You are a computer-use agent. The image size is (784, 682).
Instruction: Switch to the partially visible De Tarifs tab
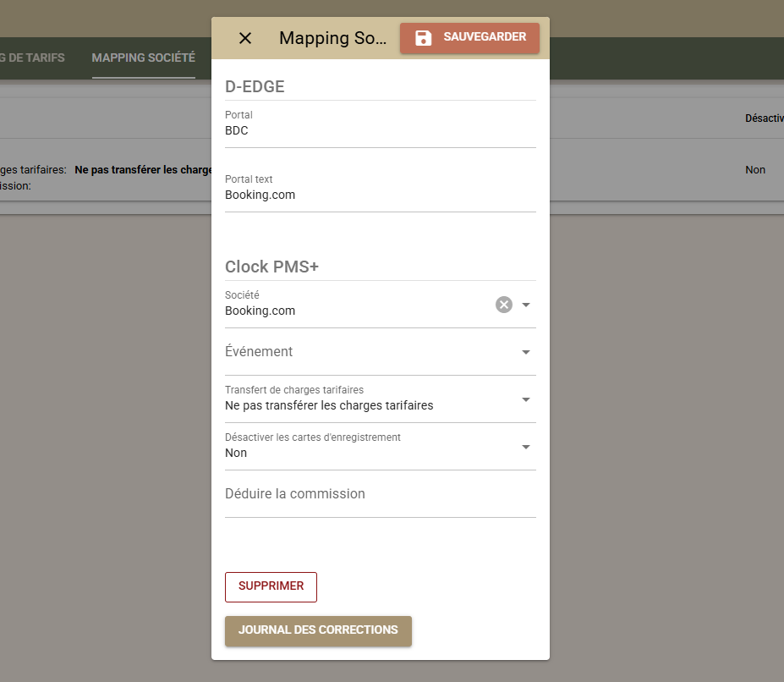pyautogui.click(x=32, y=58)
